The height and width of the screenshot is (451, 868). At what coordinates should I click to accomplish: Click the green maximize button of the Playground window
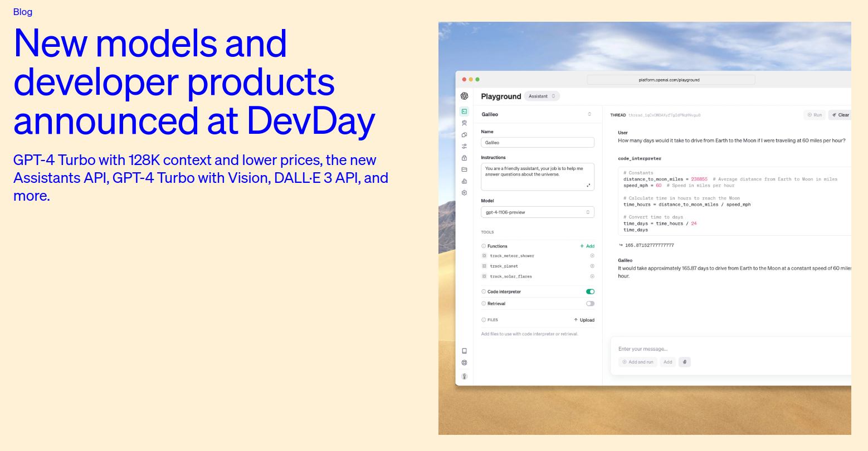477,80
